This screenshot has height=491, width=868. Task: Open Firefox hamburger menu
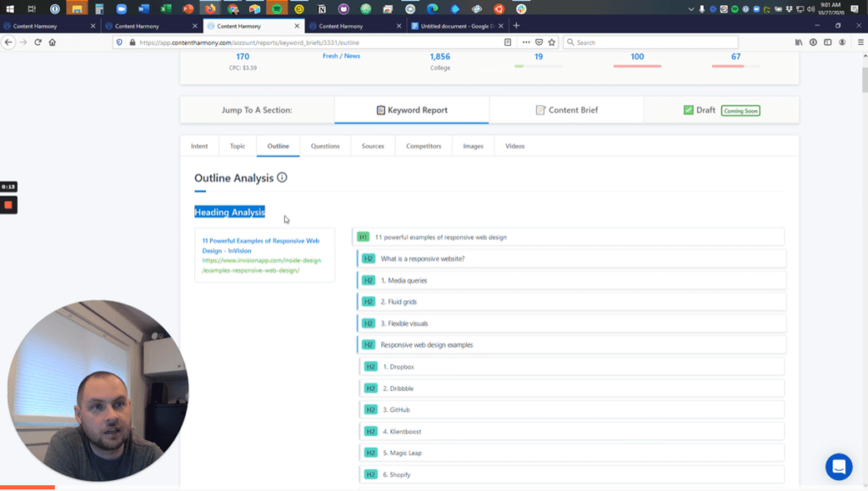(x=860, y=42)
